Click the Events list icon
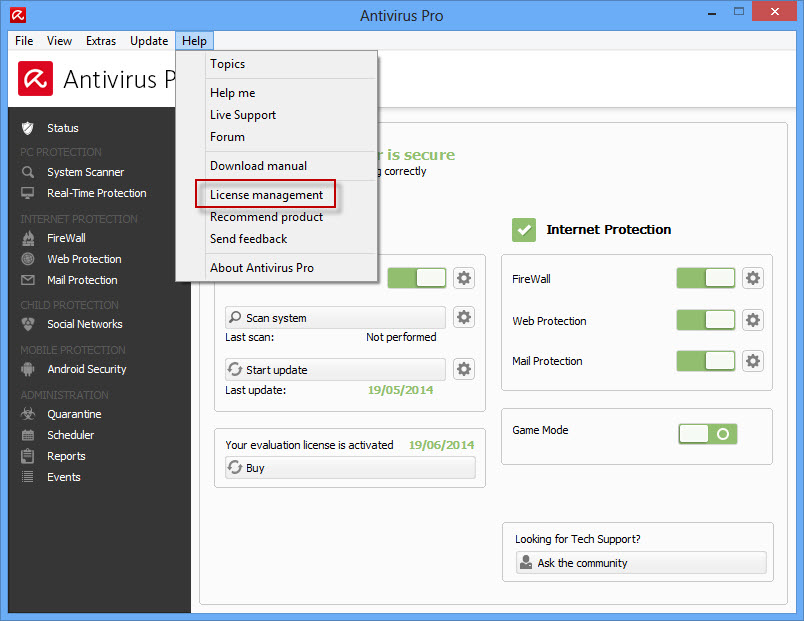 click(28, 477)
